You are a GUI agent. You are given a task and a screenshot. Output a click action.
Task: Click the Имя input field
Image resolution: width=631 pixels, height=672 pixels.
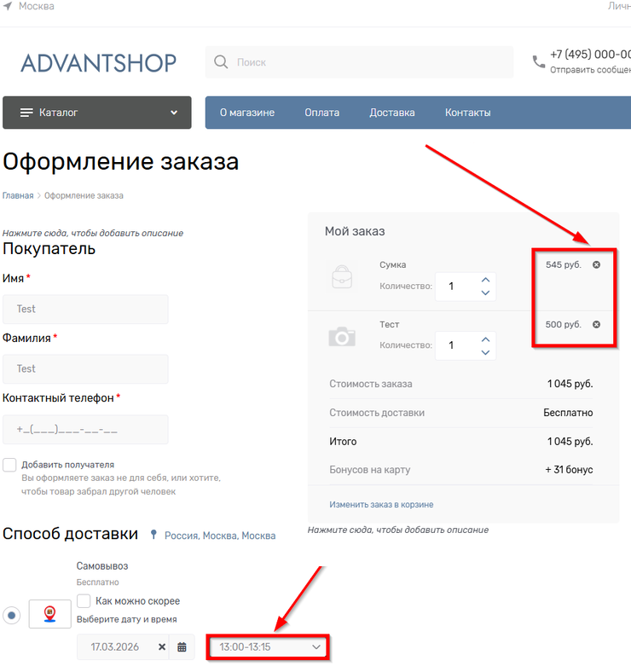click(x=85, y=309)
